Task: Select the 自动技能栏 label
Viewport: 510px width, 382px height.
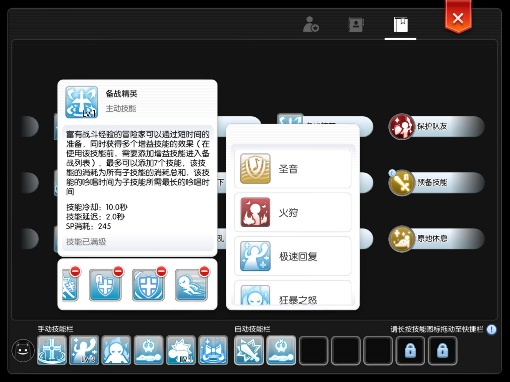Action: pos(252,329)
